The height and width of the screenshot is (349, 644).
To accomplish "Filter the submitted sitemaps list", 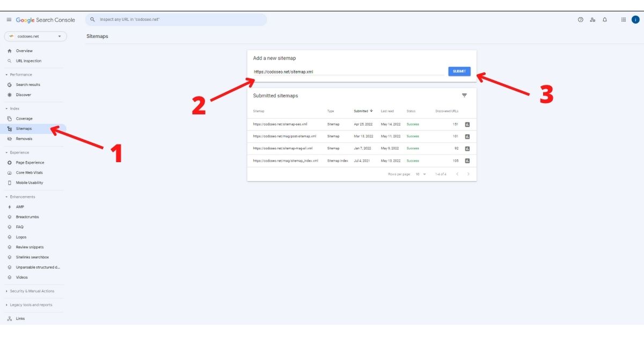I will [x=464, y=96].
